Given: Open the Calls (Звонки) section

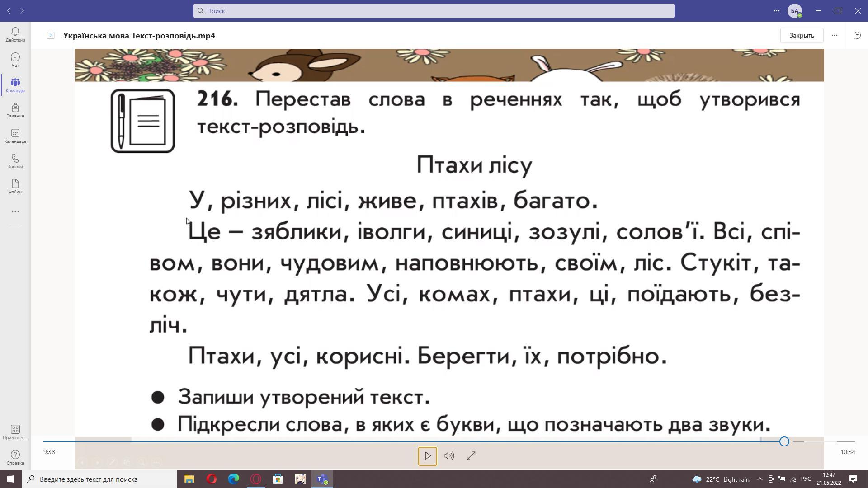Looking at the screenshot, I should 15,161.
